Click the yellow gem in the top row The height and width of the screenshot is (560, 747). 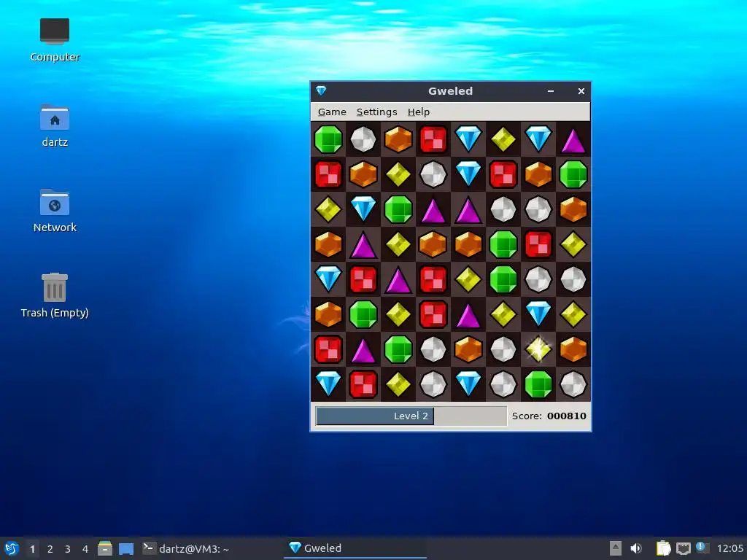pyautogui.click(x=503, y=139)
